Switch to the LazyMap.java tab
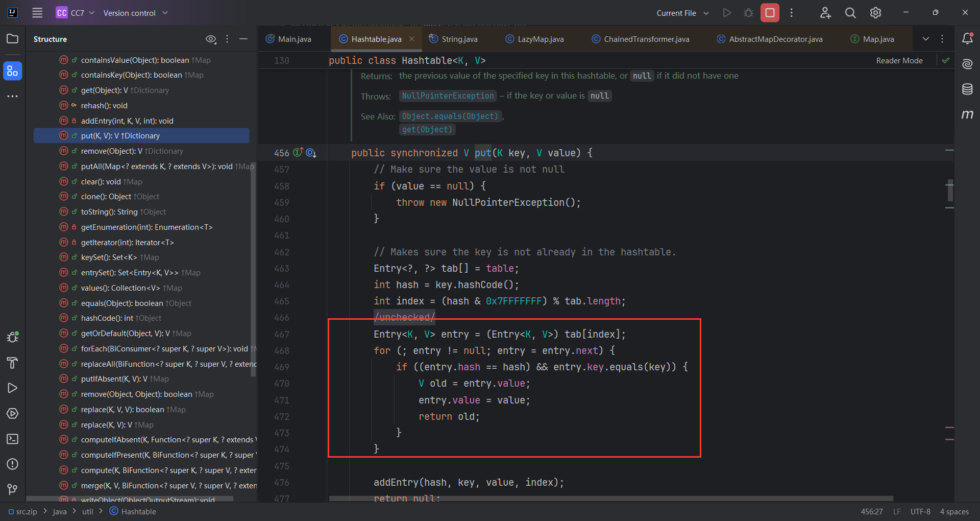Image resolution: width=980 pixels, height=521 pixels. tap(535, 39)
